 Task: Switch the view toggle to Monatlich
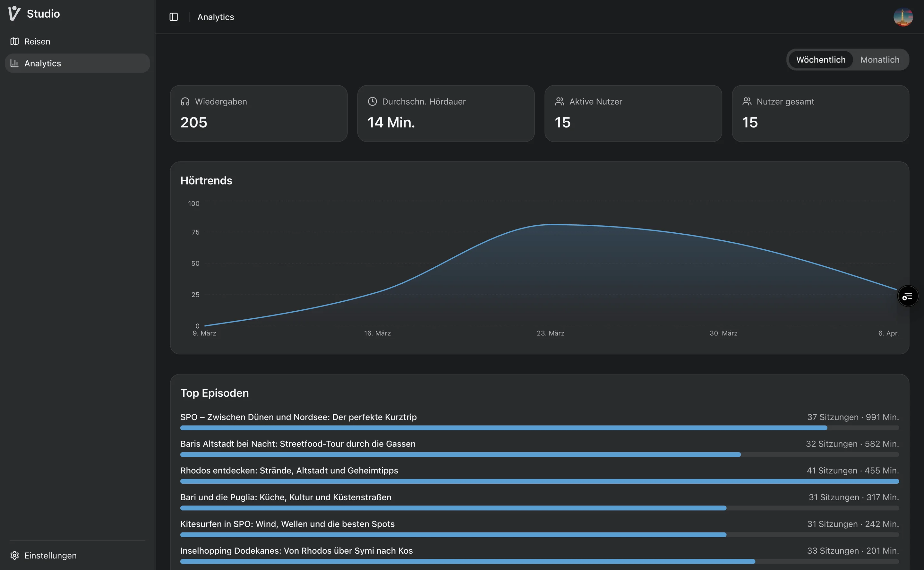(879, 59)
